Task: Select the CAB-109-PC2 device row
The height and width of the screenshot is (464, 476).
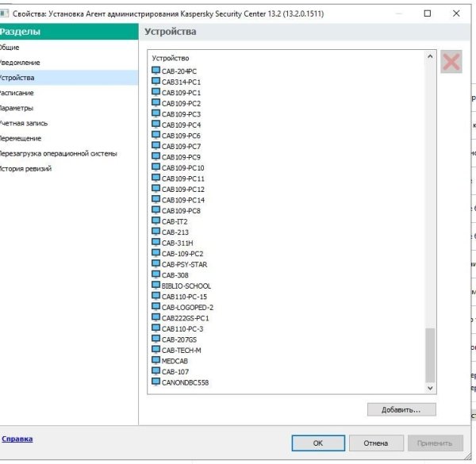Action: pos(178,253)
